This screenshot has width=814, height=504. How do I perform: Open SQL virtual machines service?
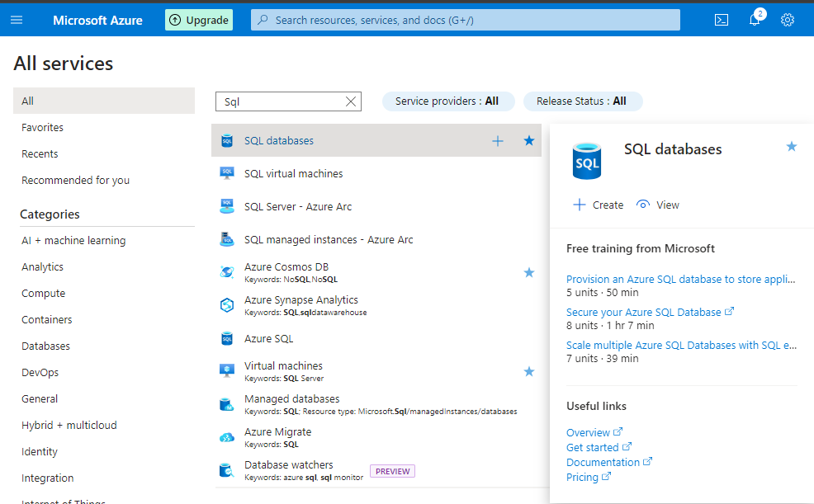pyautogui.click(x=294, y=174)
